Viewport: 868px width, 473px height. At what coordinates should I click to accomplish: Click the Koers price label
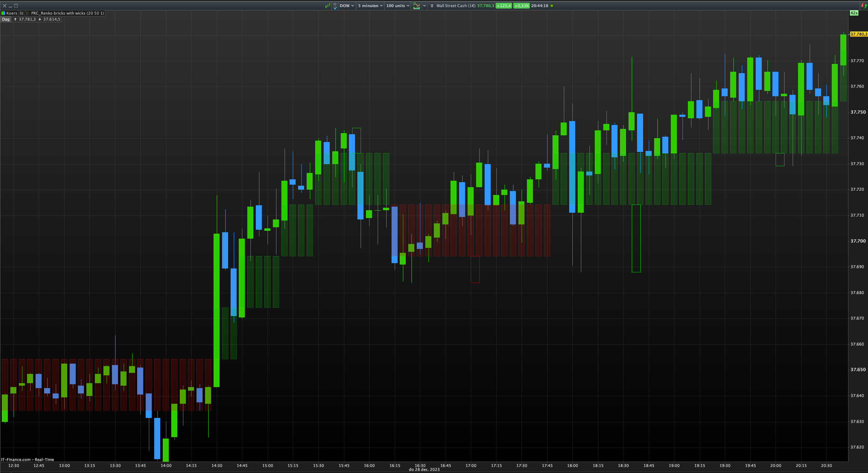11,13
